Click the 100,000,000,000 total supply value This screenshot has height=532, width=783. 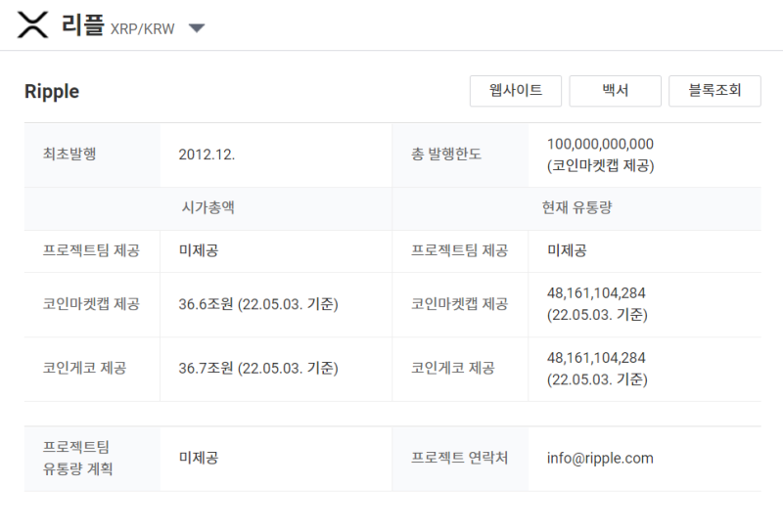600,144
